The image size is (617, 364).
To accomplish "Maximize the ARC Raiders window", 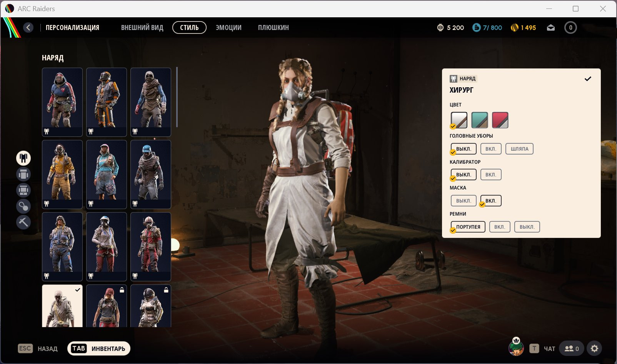I will 575,8.
